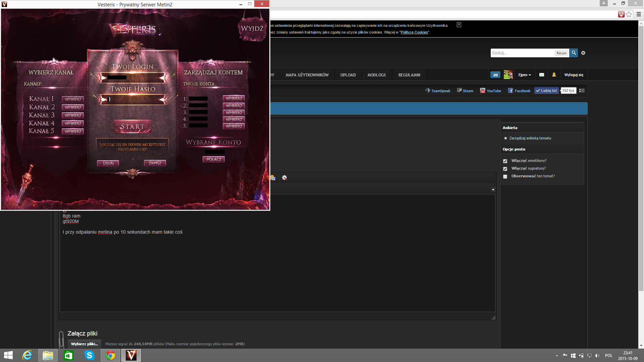Screen dimensions: 644x362
Task: Open the messages envelope icon
Action: [542, 75]
